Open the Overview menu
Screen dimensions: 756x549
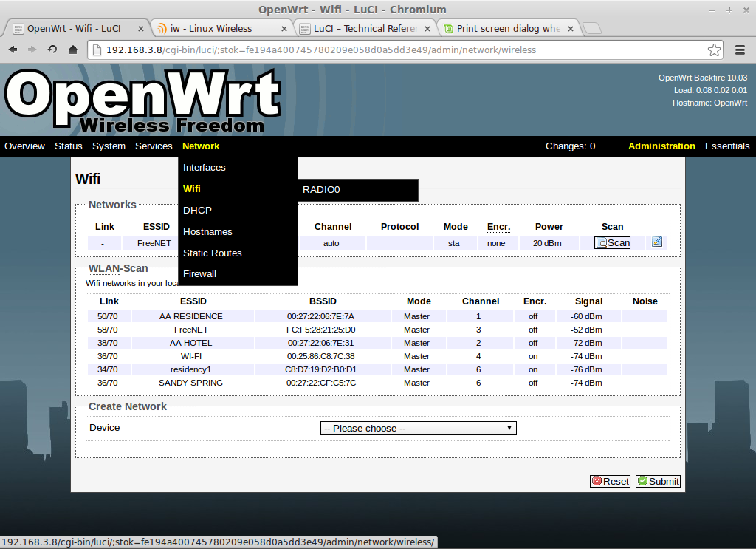click(24, 146)
